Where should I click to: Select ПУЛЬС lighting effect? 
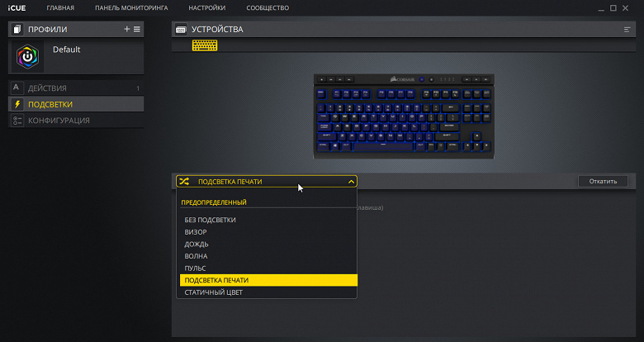tap(268, 268)
